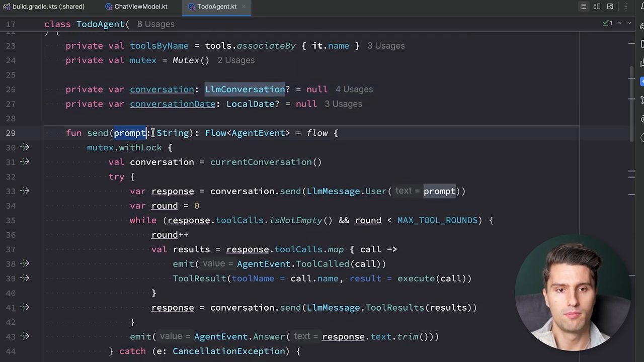Show the 3 Usages hint for toolsByName

click(386, 46)
